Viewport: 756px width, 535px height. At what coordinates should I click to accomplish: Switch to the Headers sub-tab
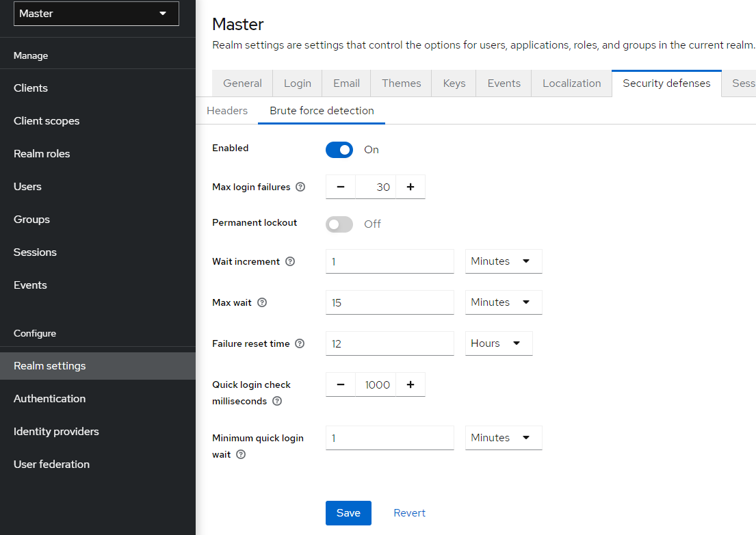(x=227, y=111)
